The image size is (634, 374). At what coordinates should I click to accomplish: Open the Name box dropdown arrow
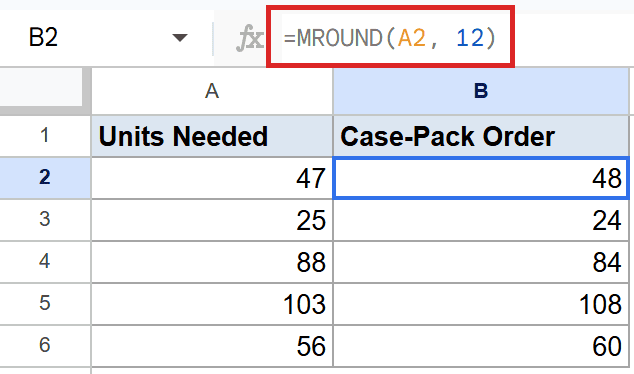click(180, 38)
